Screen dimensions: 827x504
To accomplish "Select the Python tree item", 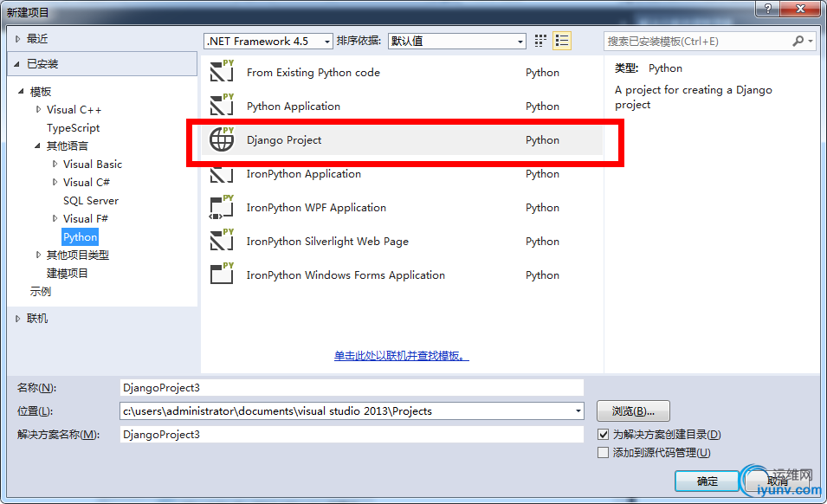I will pyautogui.click(x=81, y=236).
